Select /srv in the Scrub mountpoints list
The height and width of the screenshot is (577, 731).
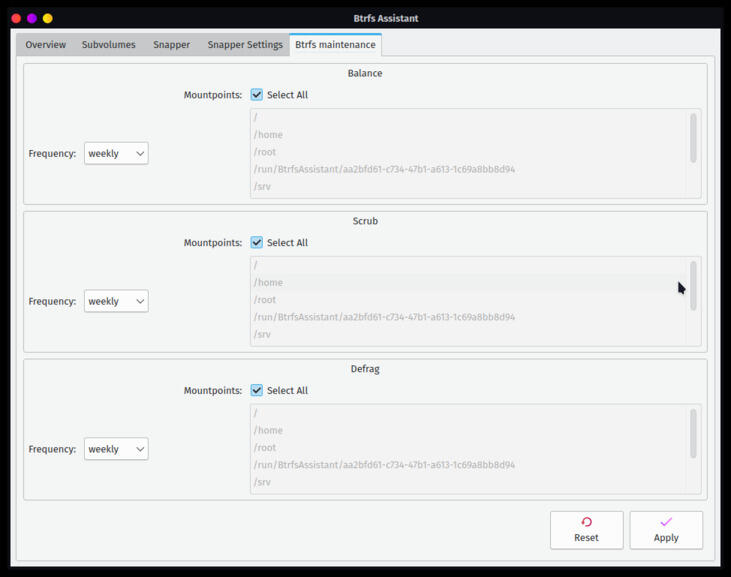point(469,334)
